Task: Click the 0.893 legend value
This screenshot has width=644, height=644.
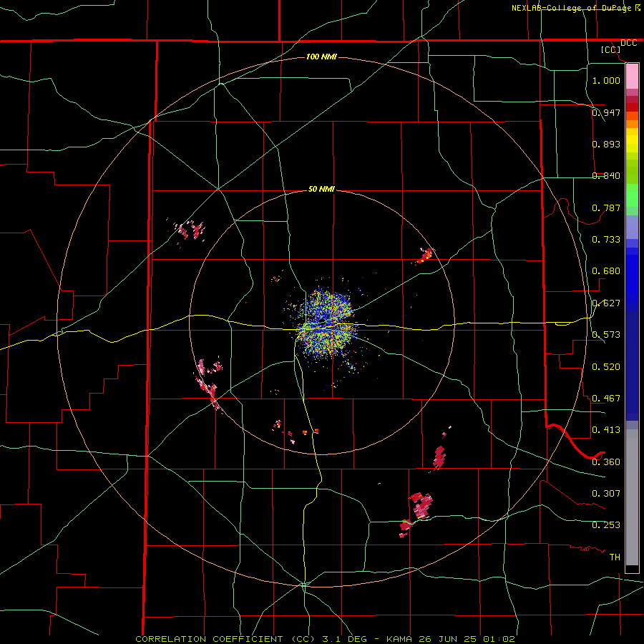Action: pos(606,144)
